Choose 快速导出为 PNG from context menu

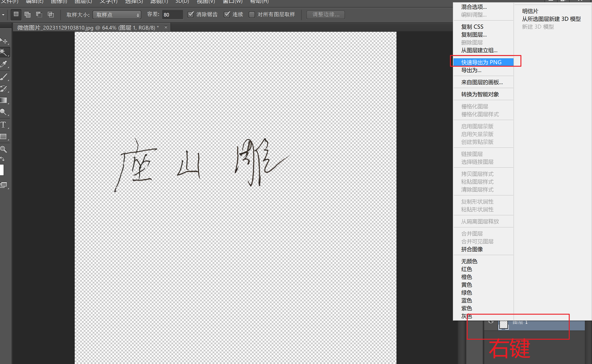481,62
